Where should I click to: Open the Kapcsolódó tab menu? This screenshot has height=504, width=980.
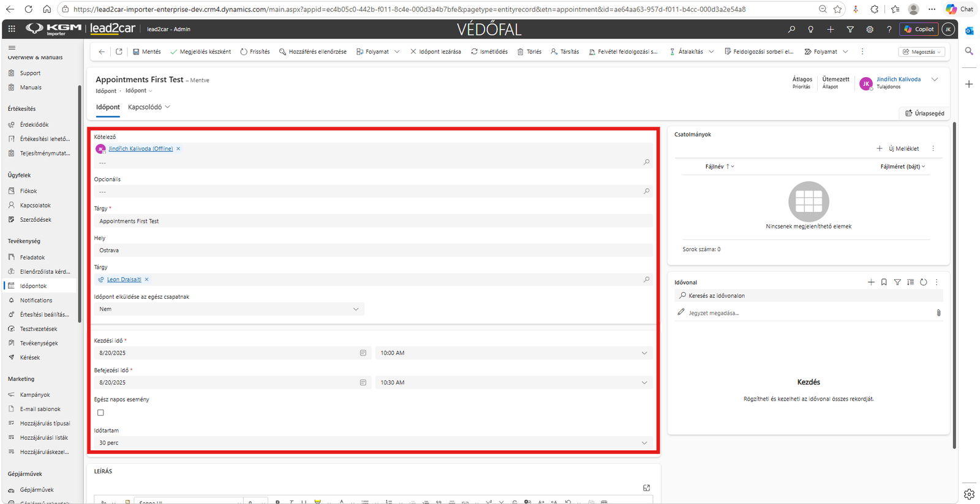point(149,107)
